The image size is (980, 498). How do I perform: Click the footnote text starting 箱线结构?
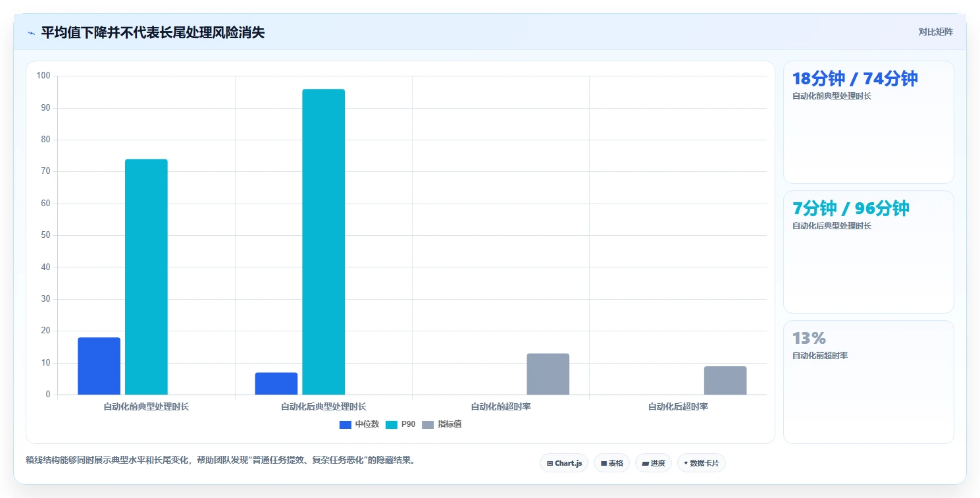click(x=220, y=460)
